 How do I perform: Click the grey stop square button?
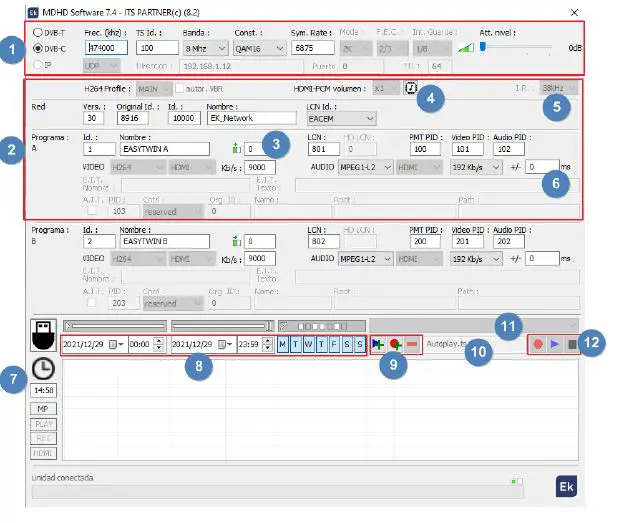click(572, 344)
